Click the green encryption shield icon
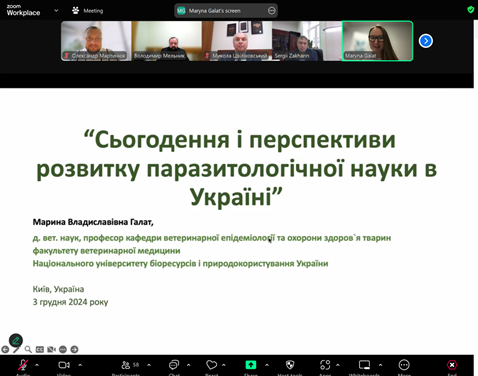 point(470,9)
